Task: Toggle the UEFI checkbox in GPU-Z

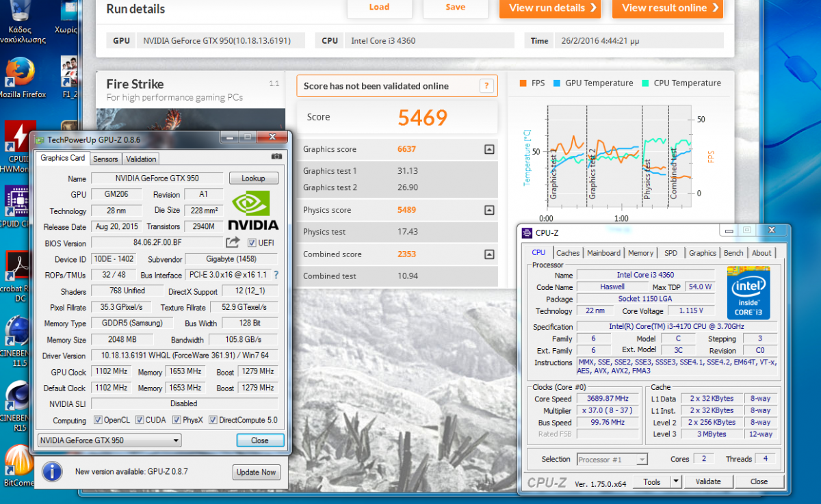Action: click(252, 243)
